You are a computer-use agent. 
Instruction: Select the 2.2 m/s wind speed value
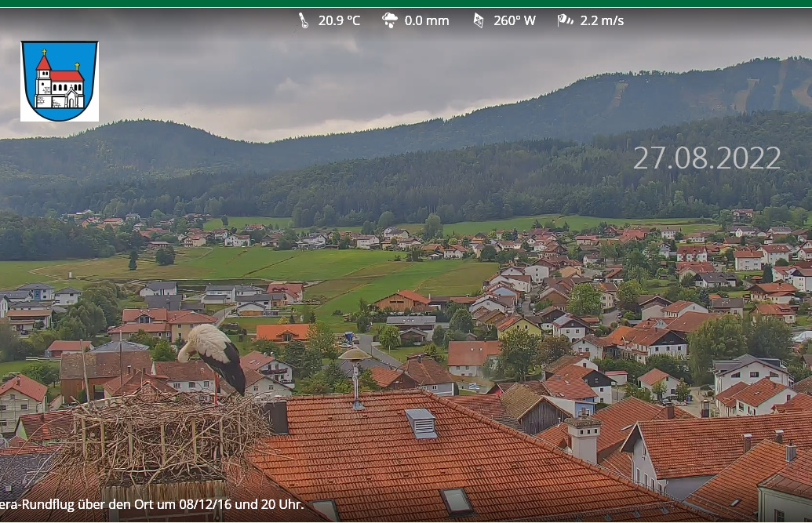(x=602, y=20)
